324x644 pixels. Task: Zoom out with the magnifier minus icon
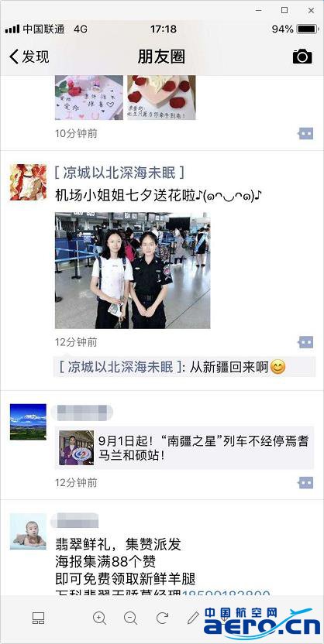[131, 618]
